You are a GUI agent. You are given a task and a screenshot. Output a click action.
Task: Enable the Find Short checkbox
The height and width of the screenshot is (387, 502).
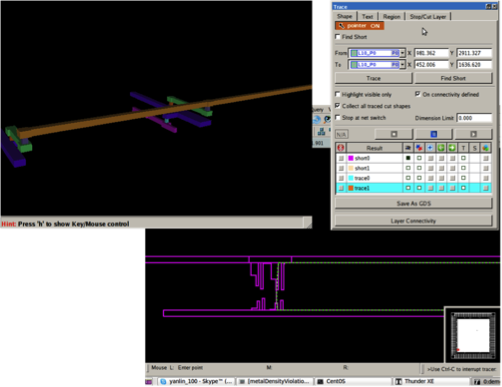click(338, 36)
